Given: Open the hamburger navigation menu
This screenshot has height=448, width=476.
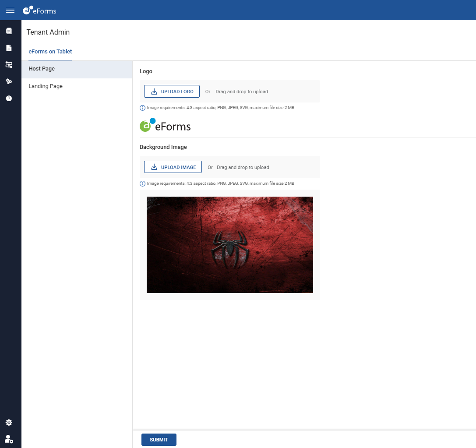Looking at the screenshot, I should pyautogui.click(x=10, y=11).
